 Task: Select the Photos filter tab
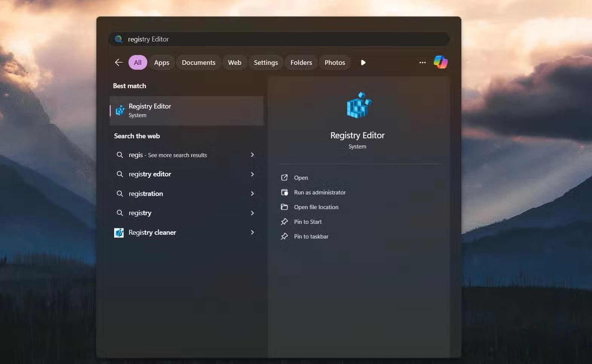[x=335, y=63]
